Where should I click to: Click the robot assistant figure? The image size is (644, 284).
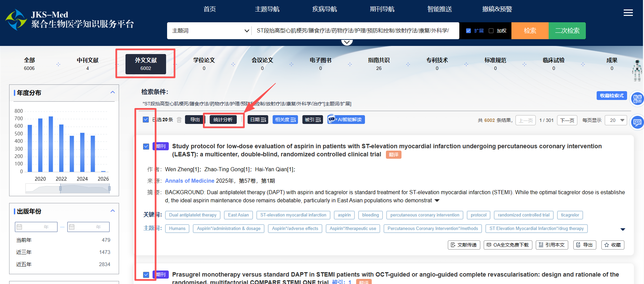coord(637,70)
